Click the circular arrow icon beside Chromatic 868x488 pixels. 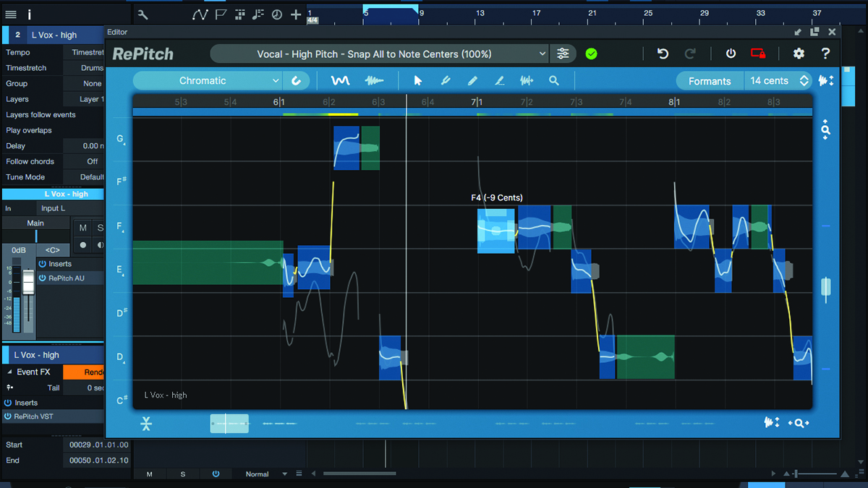click(297, 81)
